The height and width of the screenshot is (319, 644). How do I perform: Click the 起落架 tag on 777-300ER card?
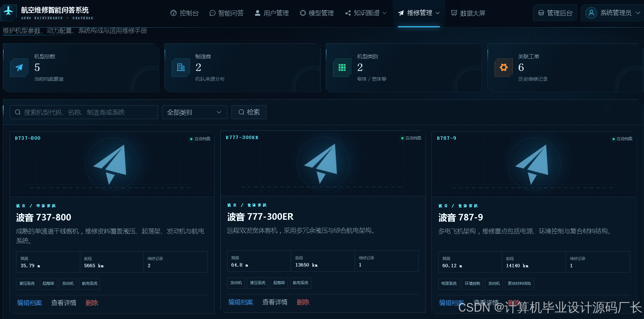tap(279, 283)
